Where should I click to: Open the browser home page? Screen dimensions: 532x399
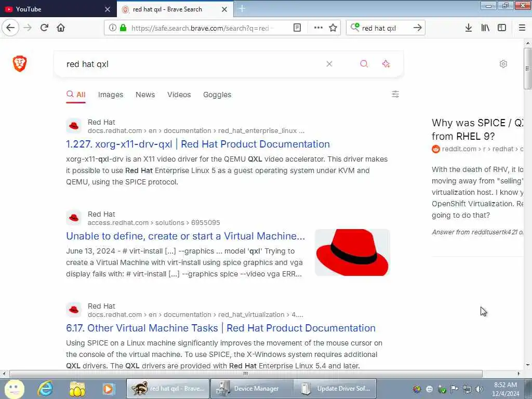61,28
